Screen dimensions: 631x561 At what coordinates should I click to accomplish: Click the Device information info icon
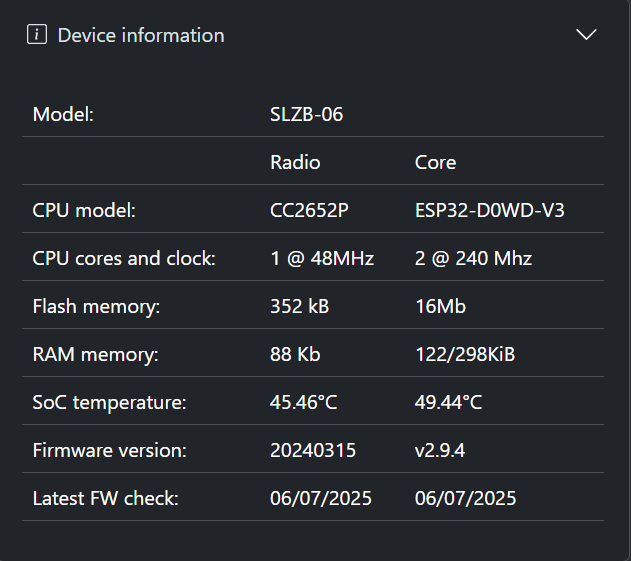point(37,34)
